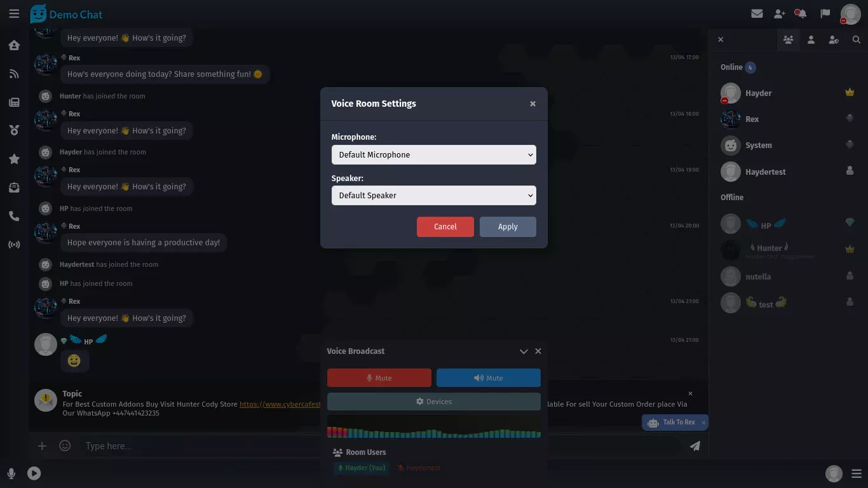Screen dimensions: 868x488
Task: Click the notifications bell icon
Action: coord(801,13)
